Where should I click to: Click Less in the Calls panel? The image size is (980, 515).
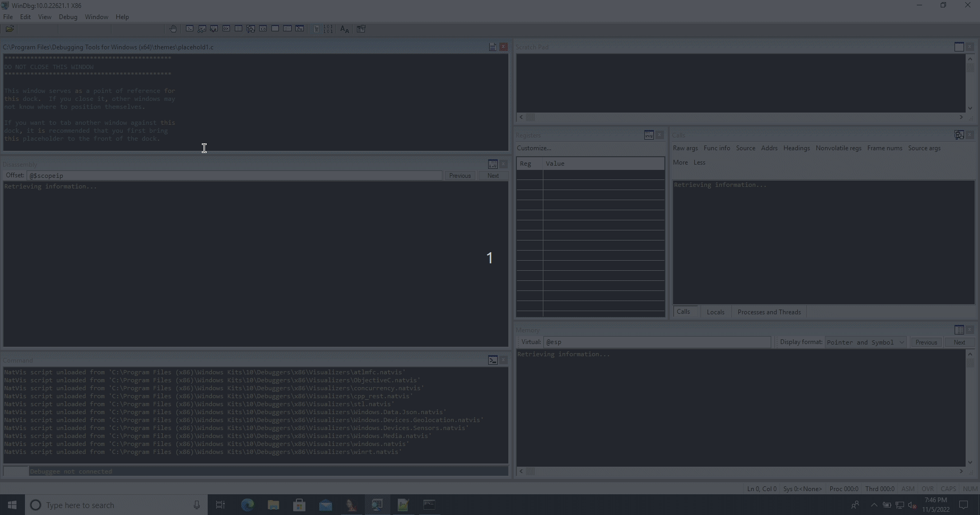coord(700,162)
